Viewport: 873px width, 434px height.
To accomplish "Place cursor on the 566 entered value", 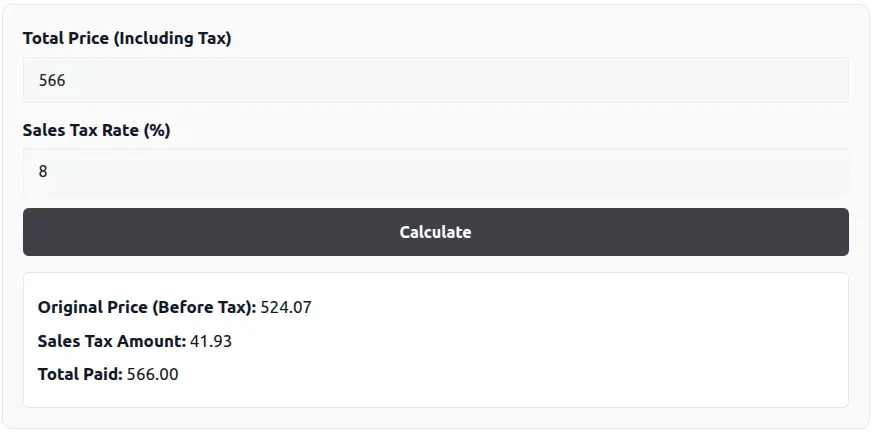I will [52, 80].
